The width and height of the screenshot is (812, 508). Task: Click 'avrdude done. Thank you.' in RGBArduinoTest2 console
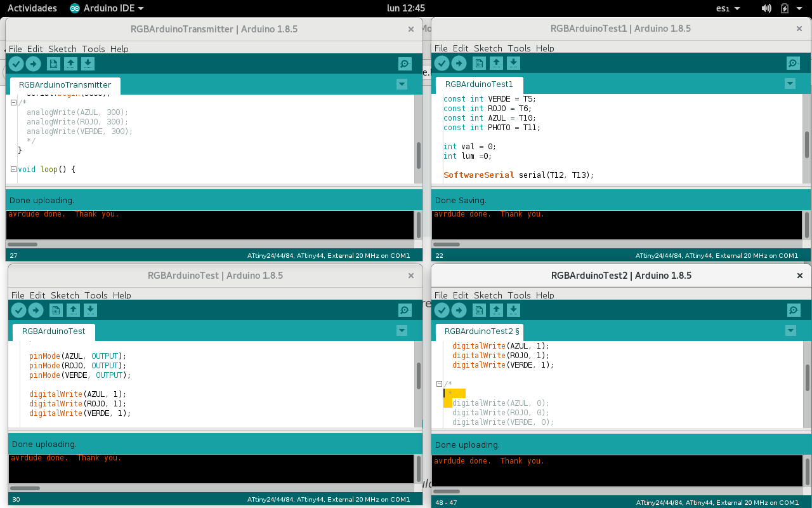click(489, 461)
